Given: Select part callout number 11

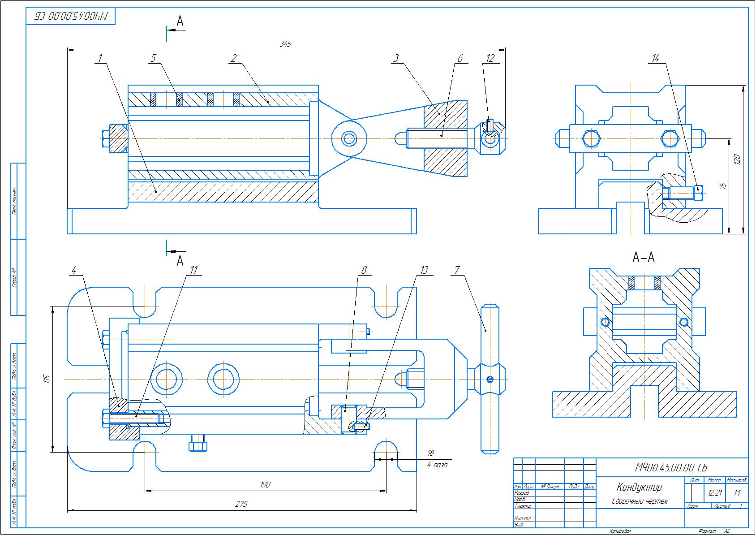Looking at the screenshot, I should (193, 270).
